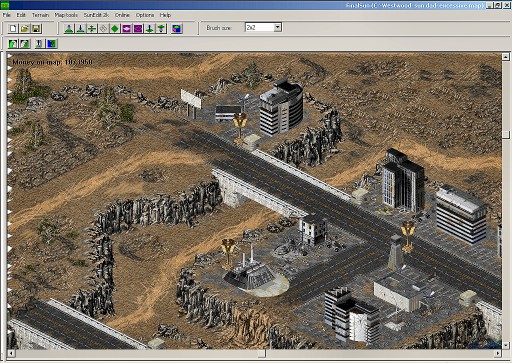Open the Options menu

145,15
